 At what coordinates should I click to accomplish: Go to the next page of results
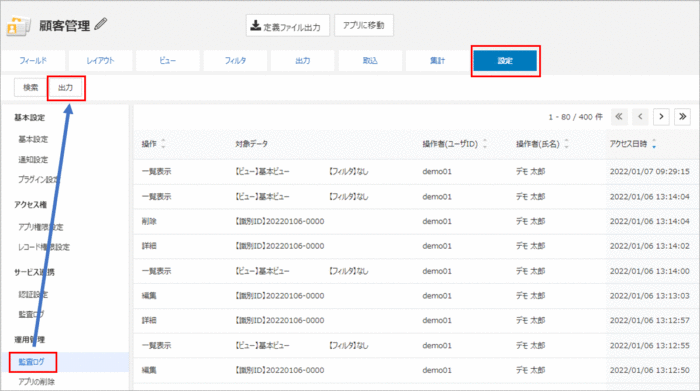click(661, 117)
